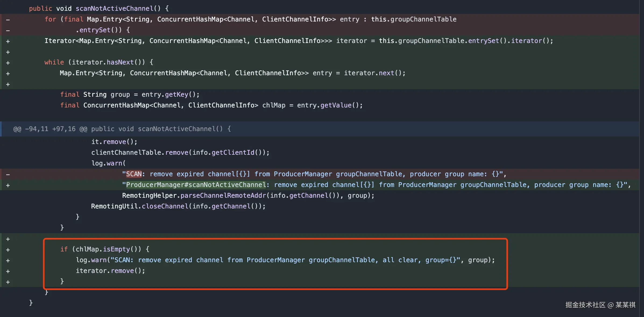The width and height of the screenshot is (644, 317).
Task: Click entry.getKey() in the group declaration
Action: [170, 95]
